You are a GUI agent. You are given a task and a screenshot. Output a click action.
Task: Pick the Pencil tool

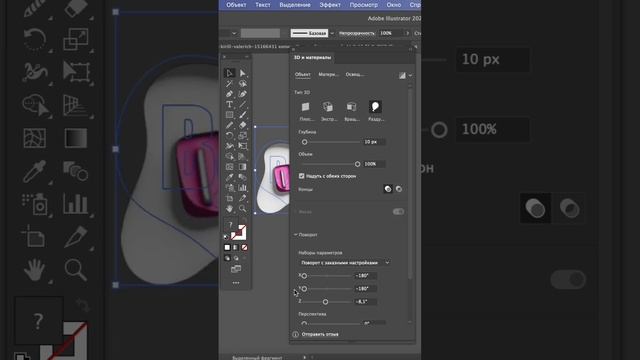click(229, 125)
